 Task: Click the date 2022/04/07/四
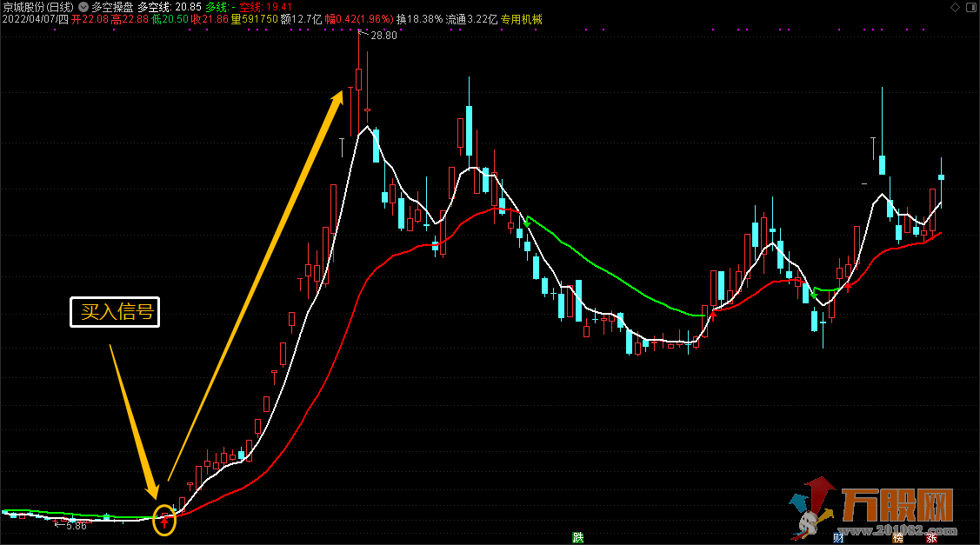(x=35, y=19)
